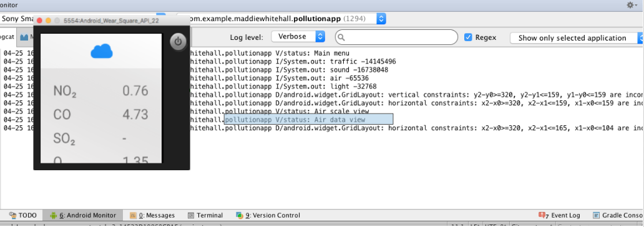Open the TODO tool window tab
Image resolution: width=644 pixels, height=227 pixels.
click(x=23, y=215)
